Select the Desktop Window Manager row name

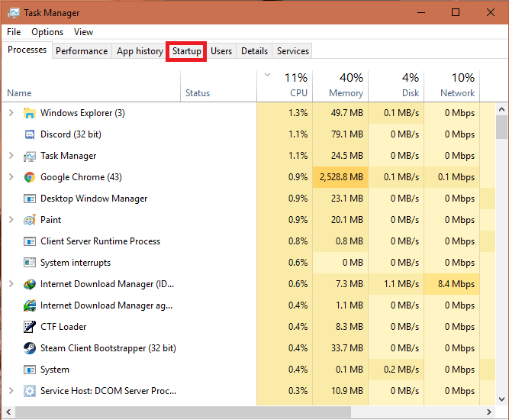coord(94,199)
